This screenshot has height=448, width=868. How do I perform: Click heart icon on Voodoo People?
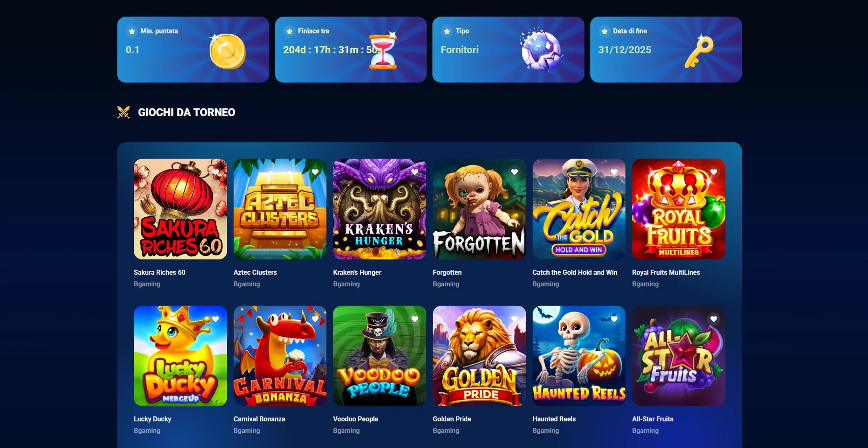tap(415, 319)
